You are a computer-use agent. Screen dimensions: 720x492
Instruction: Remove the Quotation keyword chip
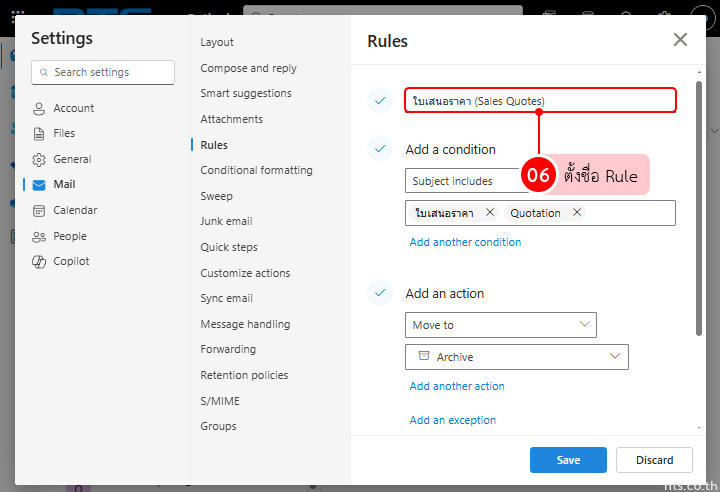click(577, 212)
